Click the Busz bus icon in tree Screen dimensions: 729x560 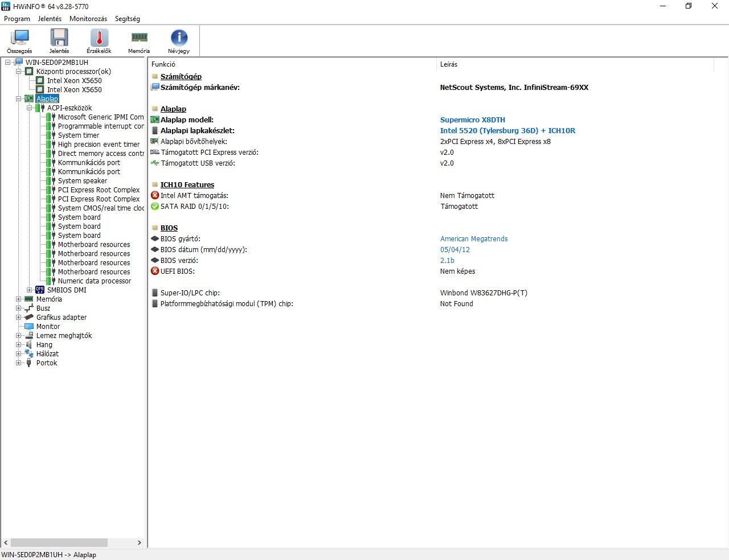tap(29, 308)
